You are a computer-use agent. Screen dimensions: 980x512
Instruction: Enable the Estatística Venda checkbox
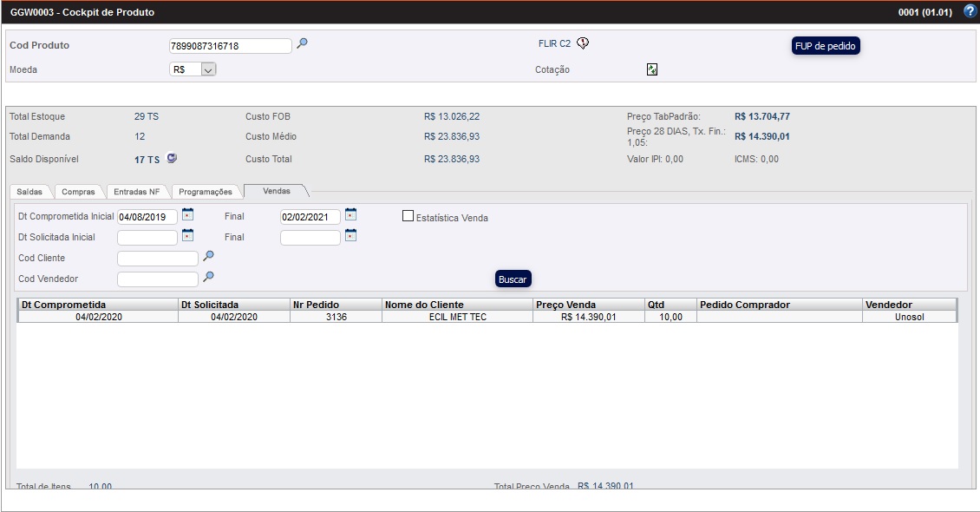pyautogui.click(x=408, y=216)
